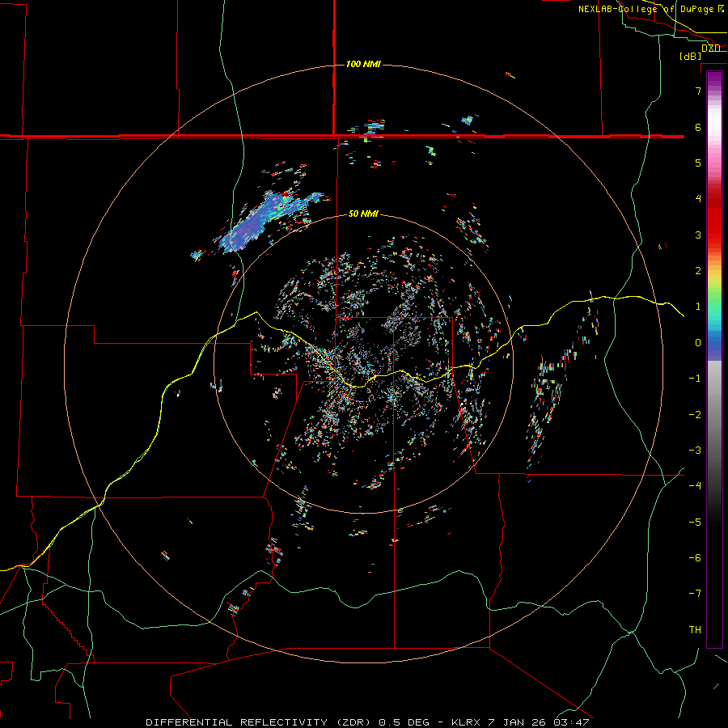Screen dimensions: 728x728
Task: Click the 0 value on the color scale
Action: (x=698, y=343)
